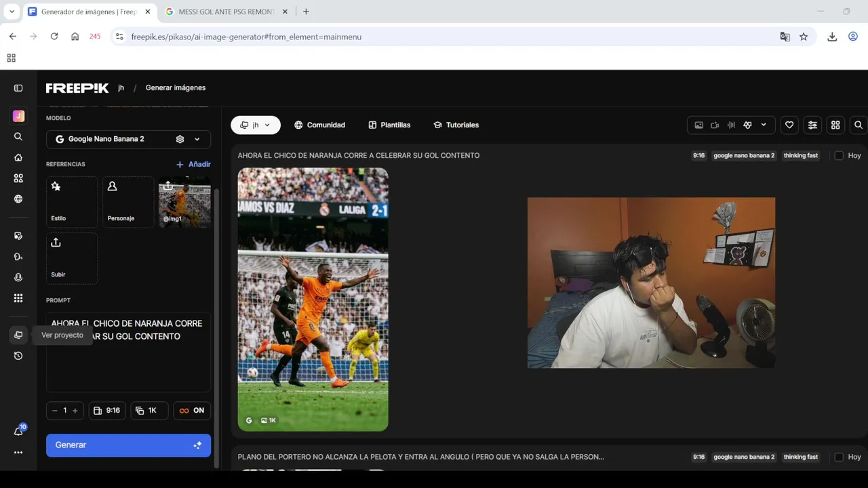Filter by audio waveform icon

tap(731, 125)
